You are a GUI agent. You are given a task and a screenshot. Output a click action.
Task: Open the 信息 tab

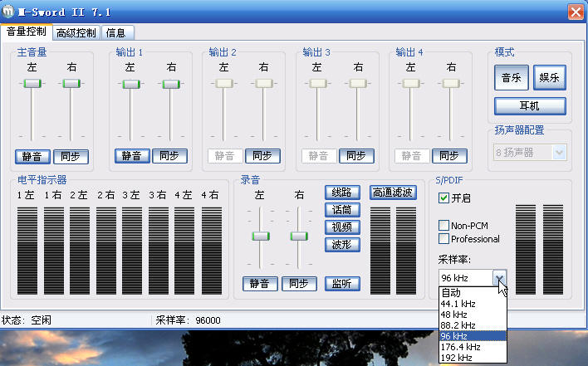[117, 32]
